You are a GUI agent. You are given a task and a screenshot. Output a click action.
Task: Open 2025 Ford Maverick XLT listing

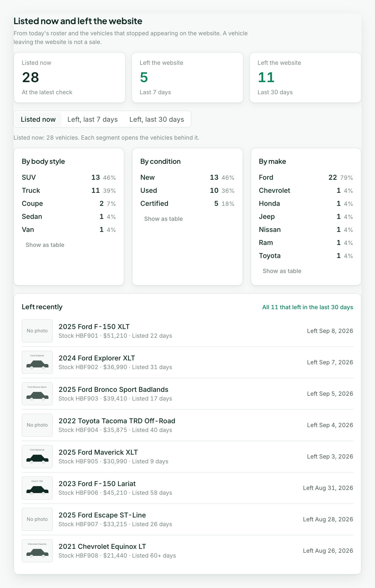click(x=187, y=457)
